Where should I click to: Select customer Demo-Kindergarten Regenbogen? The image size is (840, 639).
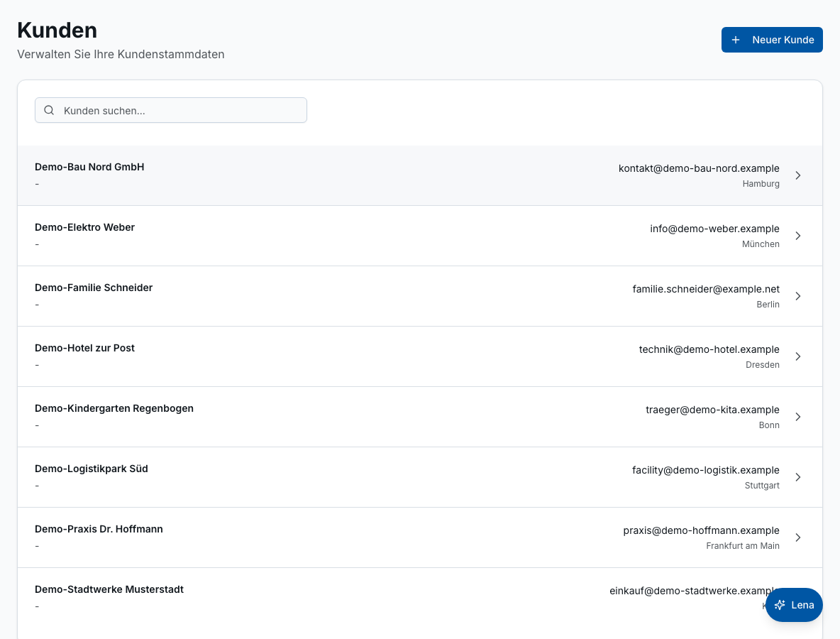pos(419,417)
